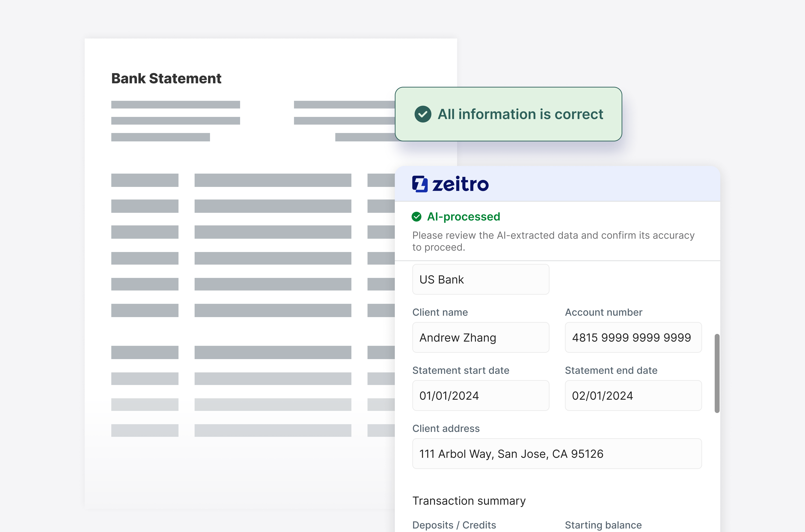Click the All information is correct banner
The image size is (805, 532).
click(x=508, y=114)
